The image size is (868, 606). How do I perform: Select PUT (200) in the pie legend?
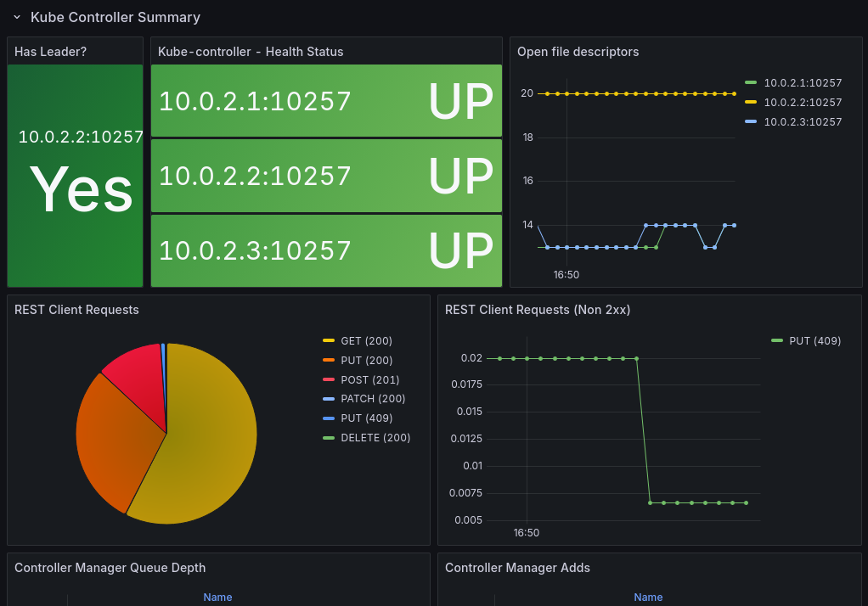(x=366, y=360)
